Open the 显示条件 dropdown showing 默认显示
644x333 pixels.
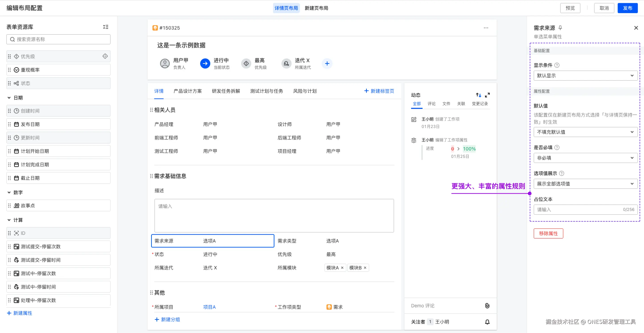[585, 75]
